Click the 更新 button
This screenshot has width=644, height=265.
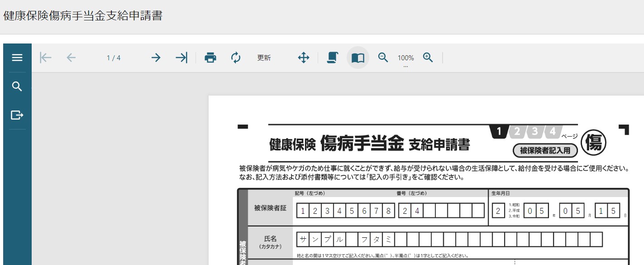pos(264,58)
